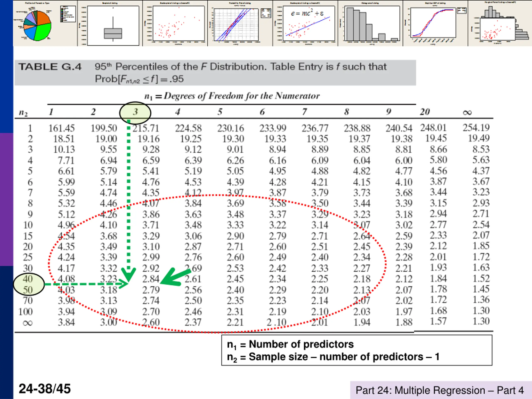Click the table value 199.50
The width and height of the screenshot is (532, 399).
[104, 128]
